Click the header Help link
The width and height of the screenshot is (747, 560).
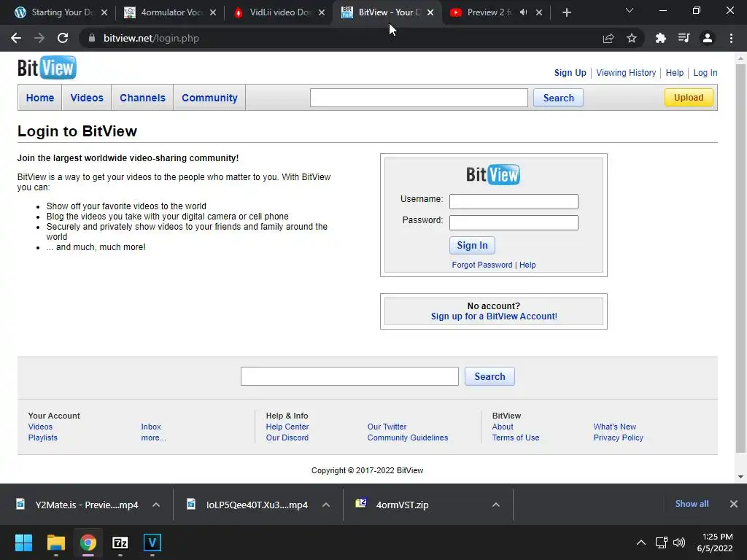click(674, 73)
